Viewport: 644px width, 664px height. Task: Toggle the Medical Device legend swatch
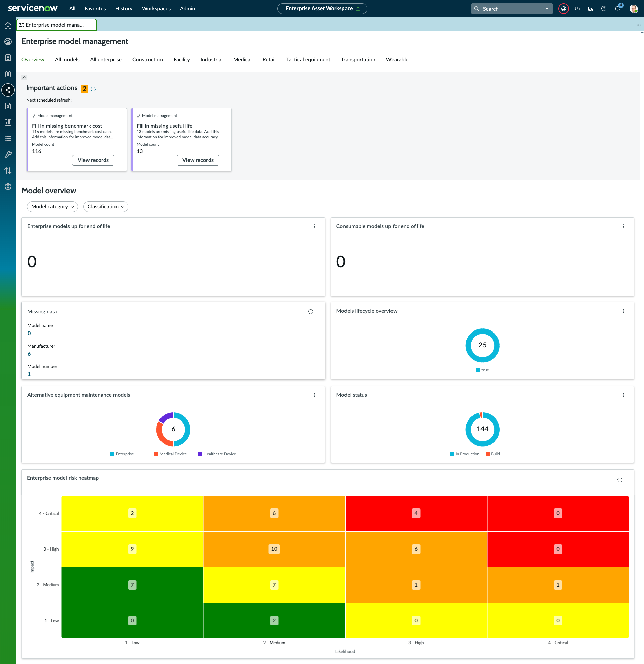156,454
